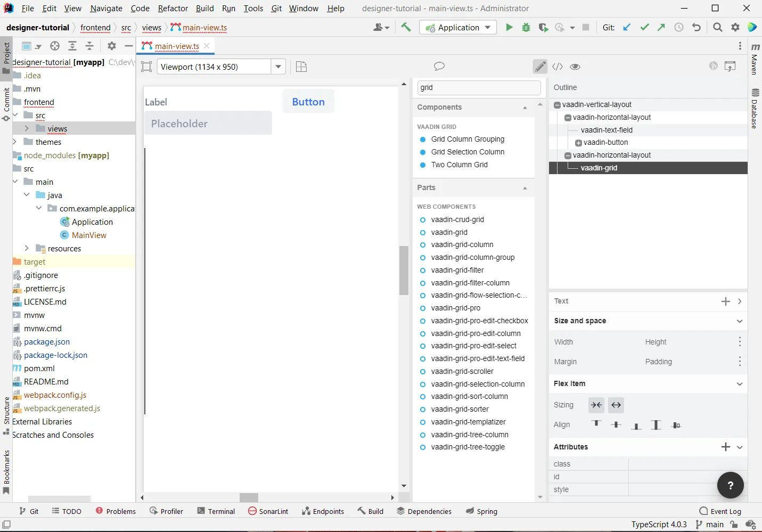Click the Build hammer icon

coord(406,28)
